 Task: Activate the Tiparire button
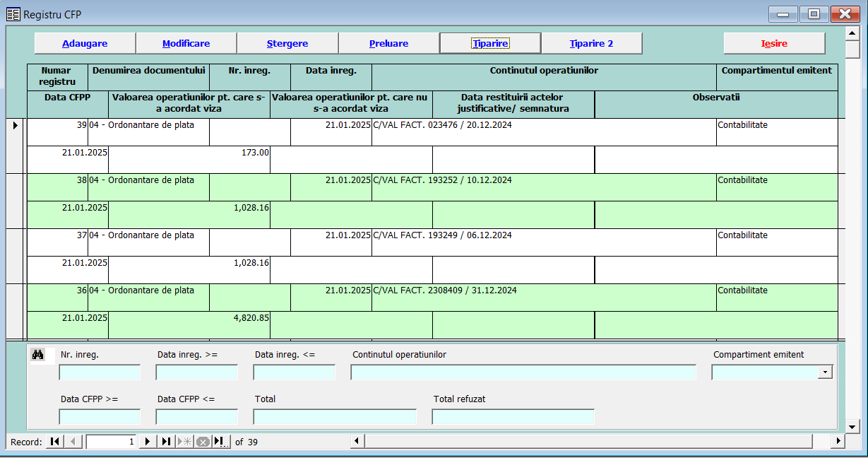[x=490, y=42]
